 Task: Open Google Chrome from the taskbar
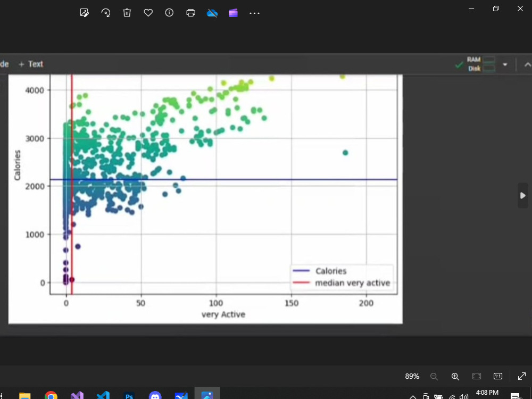pos(51,395)
